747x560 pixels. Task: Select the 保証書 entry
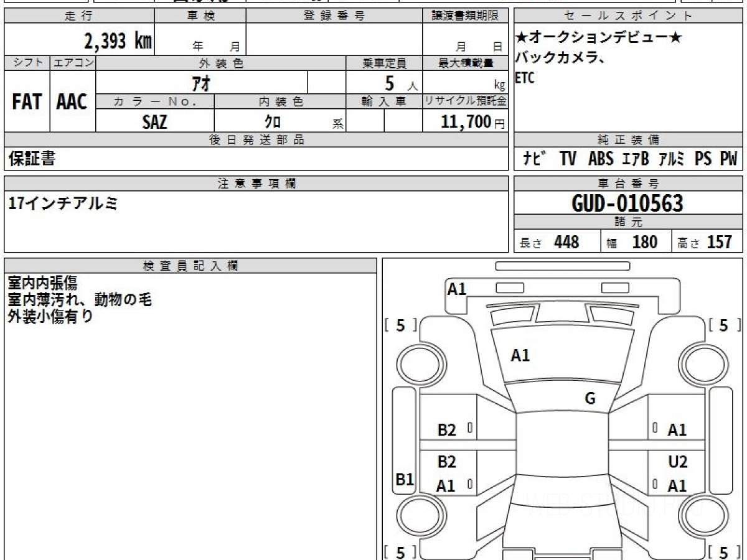32,159
